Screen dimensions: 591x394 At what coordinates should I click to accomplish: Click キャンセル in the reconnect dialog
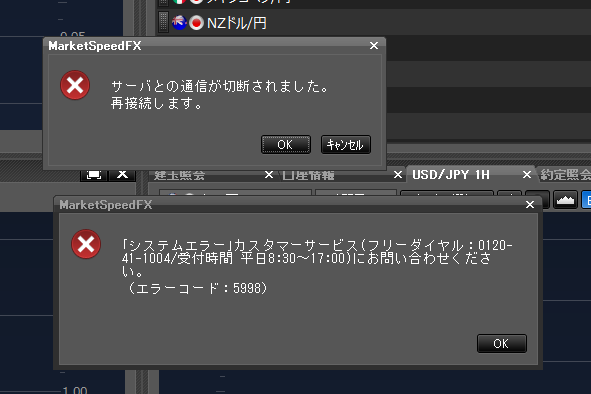346,144
